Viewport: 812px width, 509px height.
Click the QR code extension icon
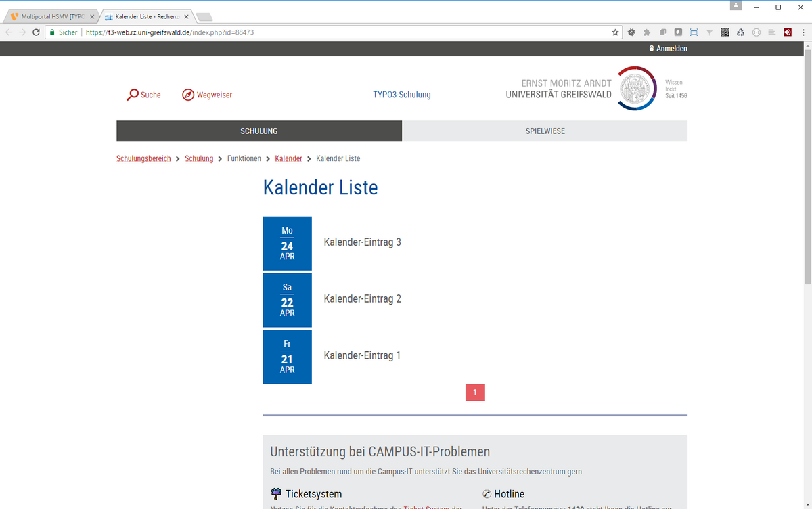tap(725, 32)
